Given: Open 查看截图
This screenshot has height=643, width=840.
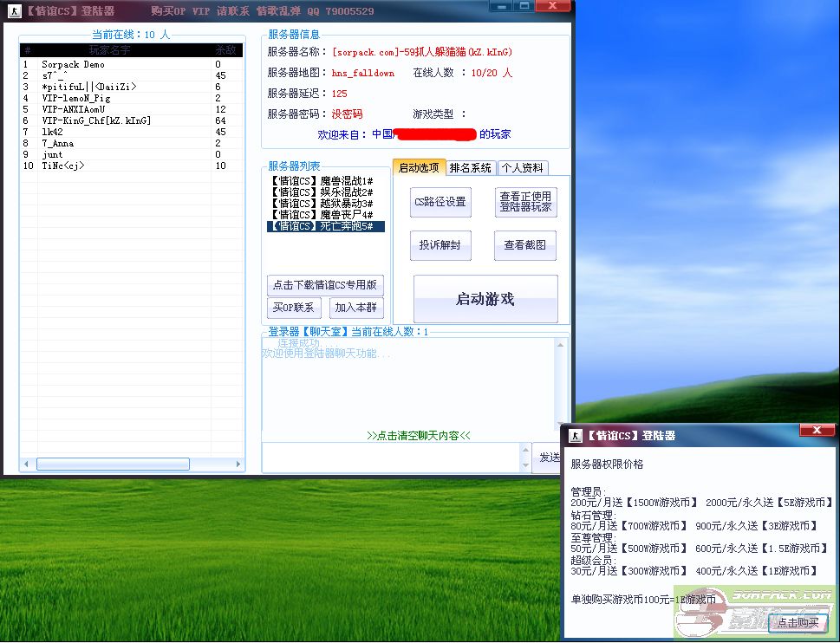Looking at the screenshot, I should point(525,245).
